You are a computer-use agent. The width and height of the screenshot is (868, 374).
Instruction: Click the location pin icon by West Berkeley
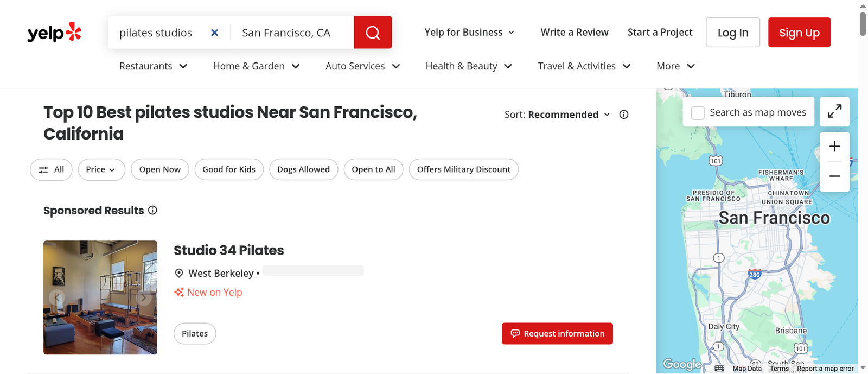coord(179,273)
